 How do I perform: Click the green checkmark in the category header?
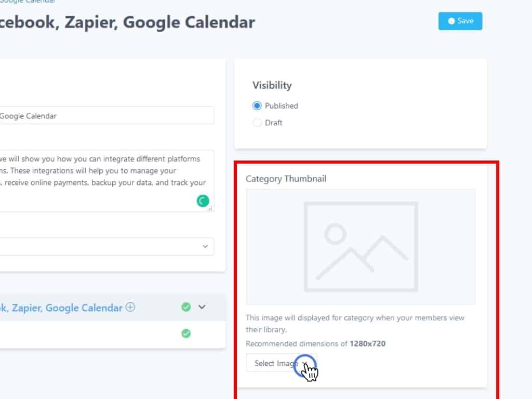point(186,307)
